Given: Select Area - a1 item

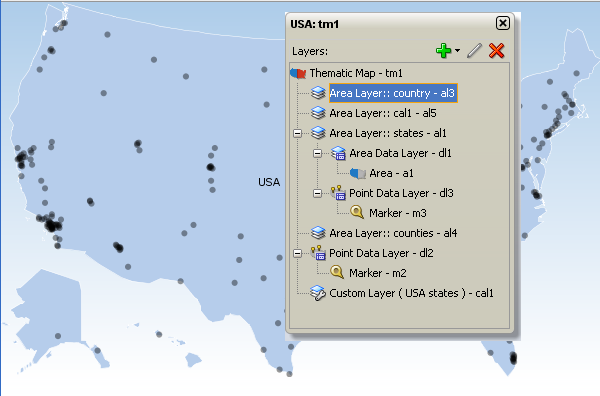Looking at the screenshot, I should coord(391,173).
